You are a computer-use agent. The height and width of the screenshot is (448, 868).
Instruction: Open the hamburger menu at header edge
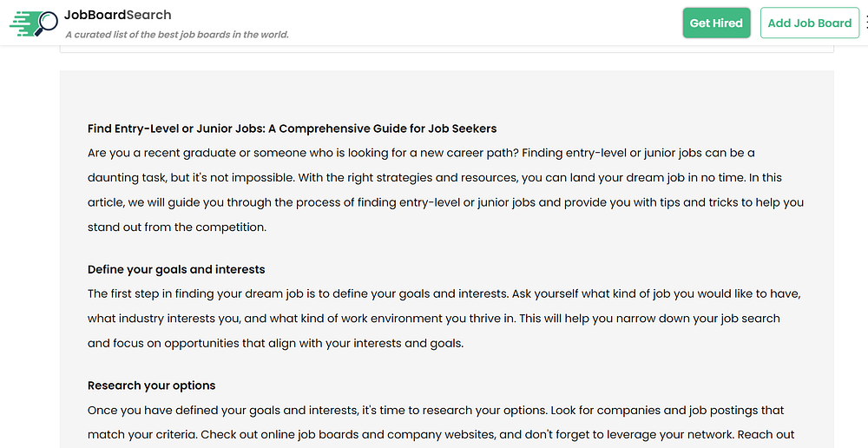coord(865,23)
